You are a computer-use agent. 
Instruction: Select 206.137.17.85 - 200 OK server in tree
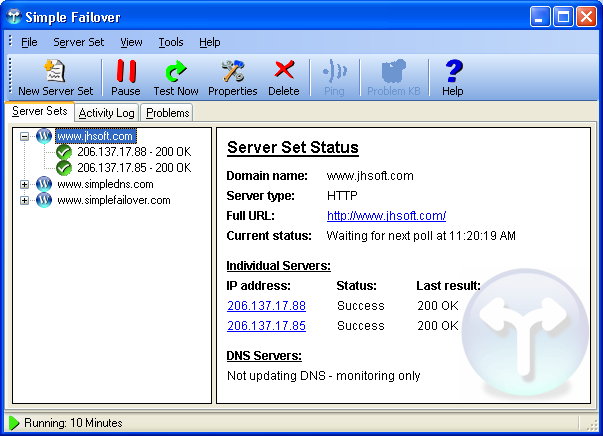[x=133, y=168]
